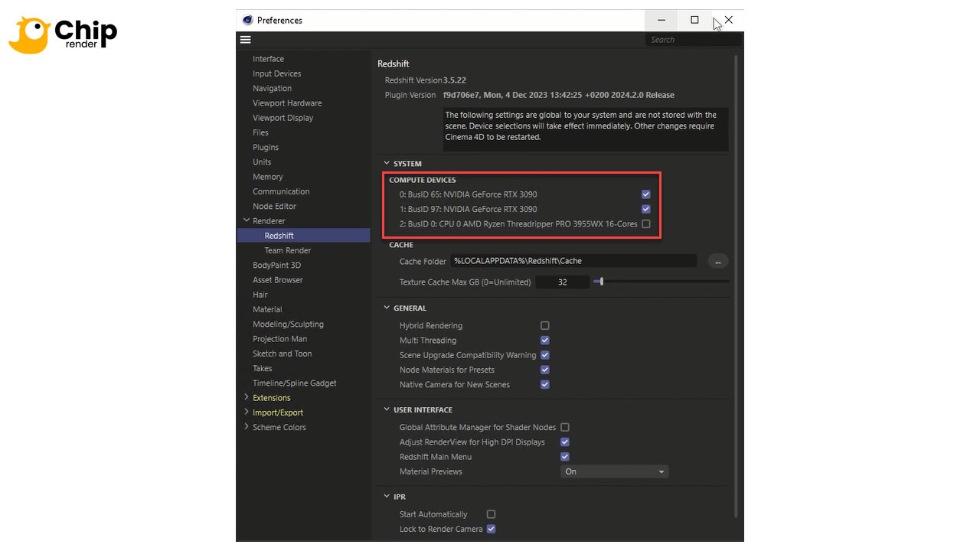Toggle Multi Threading checkbox
The height and width of the screenshot is (551, 980).
(545, 340)
